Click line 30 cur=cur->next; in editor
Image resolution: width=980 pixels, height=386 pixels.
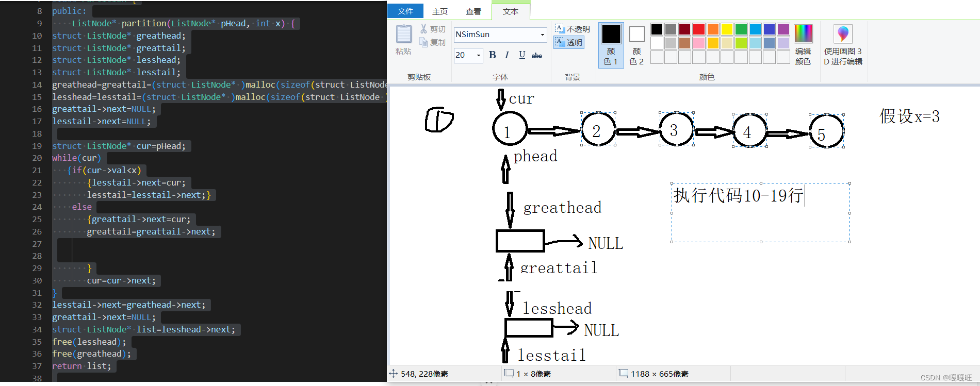click(121, 281)
